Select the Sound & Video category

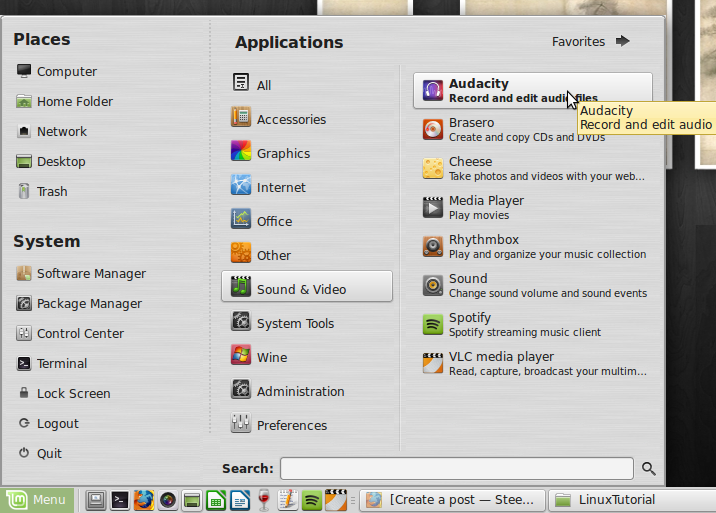pyautogui.click(x=307, y=286)
